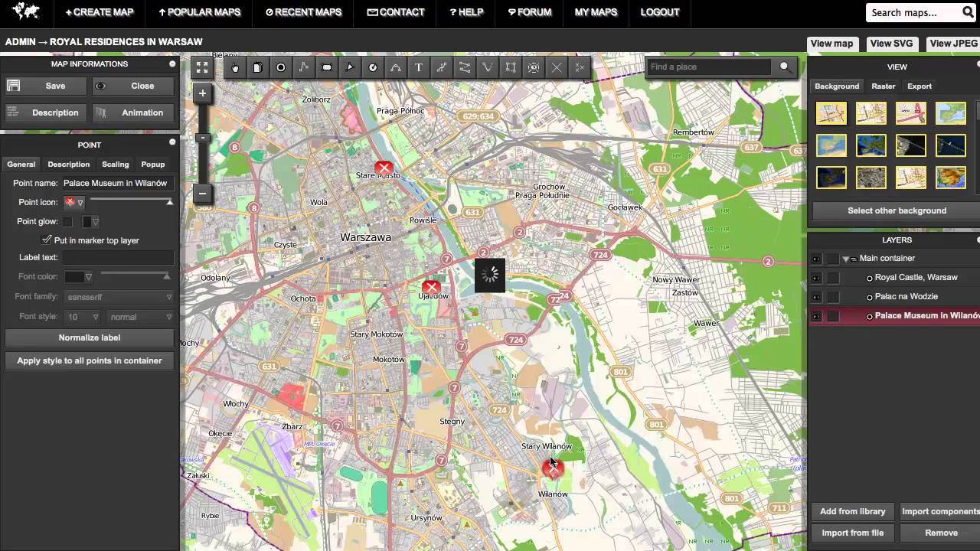Click Select other background button

pos(897,210)
